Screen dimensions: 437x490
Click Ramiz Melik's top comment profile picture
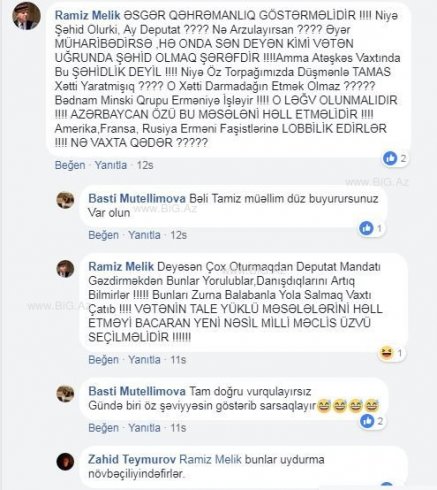click(26, 16)
